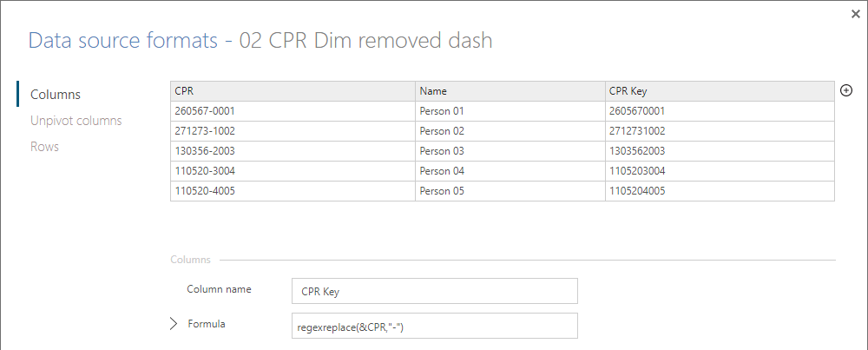Click cell 260567-0001 in CPR column
This screenshot has width=868, height=350.
[x=293, y=111]
